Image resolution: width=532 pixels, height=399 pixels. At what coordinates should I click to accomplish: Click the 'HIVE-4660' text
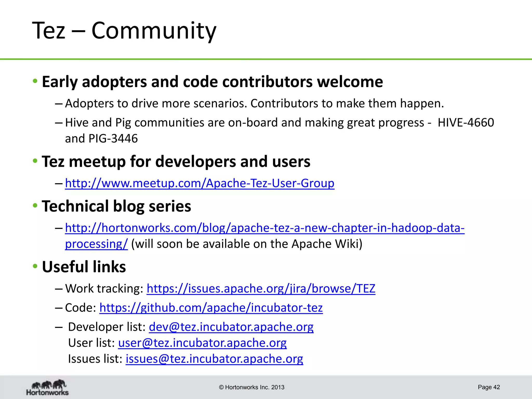tap(466, 123)
